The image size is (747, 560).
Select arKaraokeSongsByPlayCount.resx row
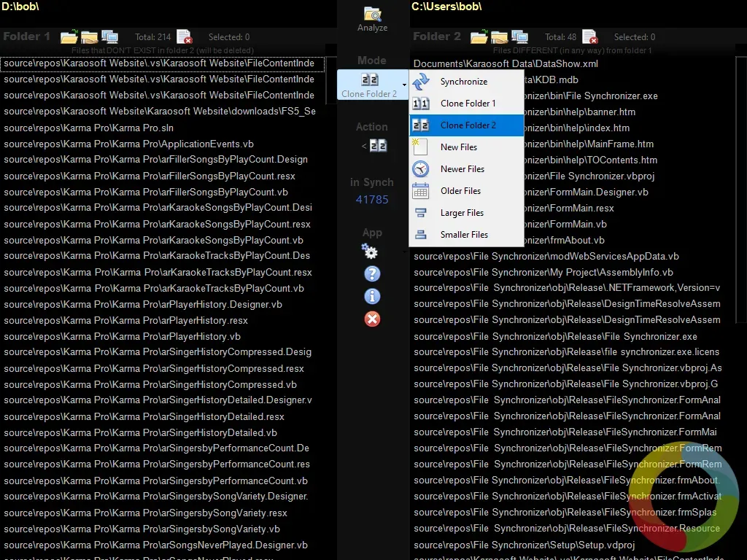[162, 225]
